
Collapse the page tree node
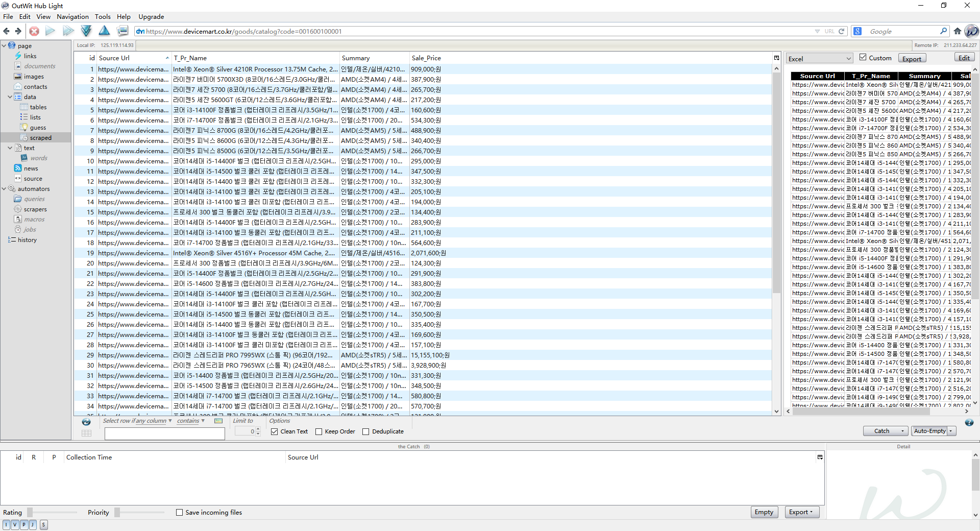click(4, 45)
